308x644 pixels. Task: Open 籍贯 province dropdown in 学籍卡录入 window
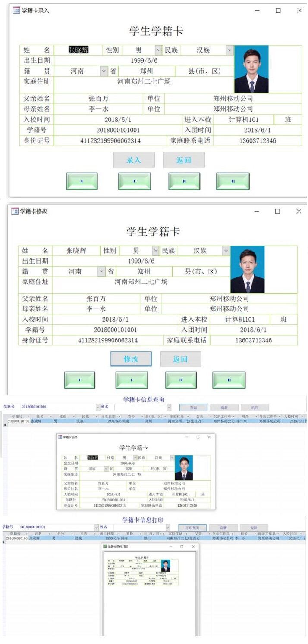click(104, 71)
